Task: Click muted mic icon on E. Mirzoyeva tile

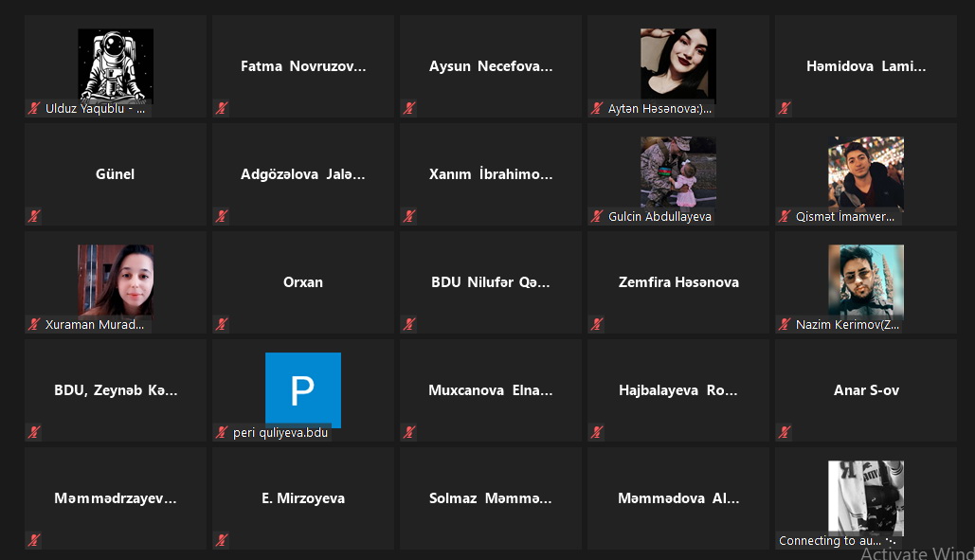Action: point(222,540)
